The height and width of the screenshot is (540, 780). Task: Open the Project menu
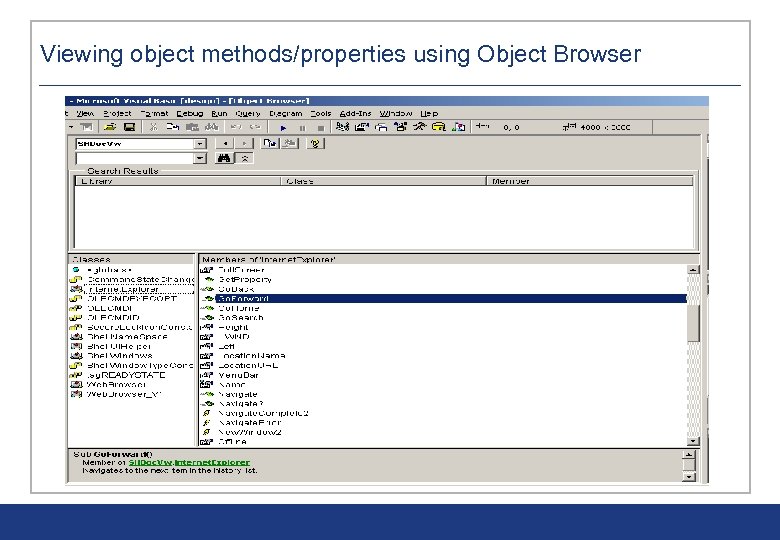pyautogui.click(x=117, y=113)
